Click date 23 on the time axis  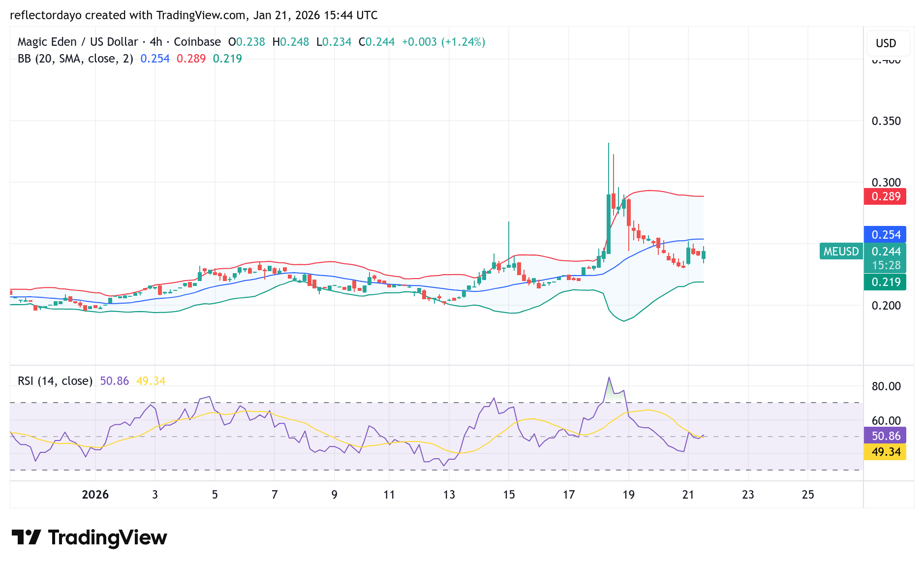pos(748,495)
